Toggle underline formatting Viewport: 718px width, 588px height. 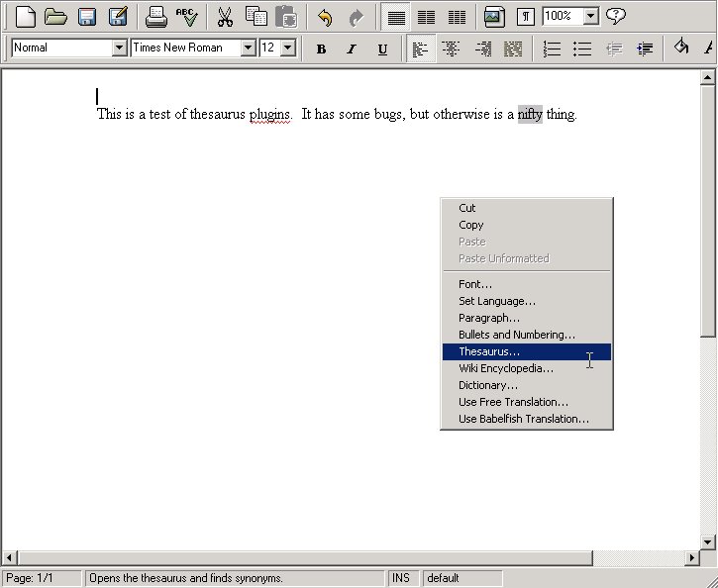382,49
